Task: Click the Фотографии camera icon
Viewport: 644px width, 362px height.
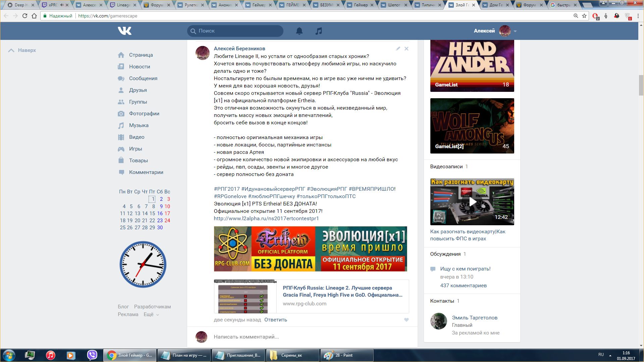Action: [121, 114]
